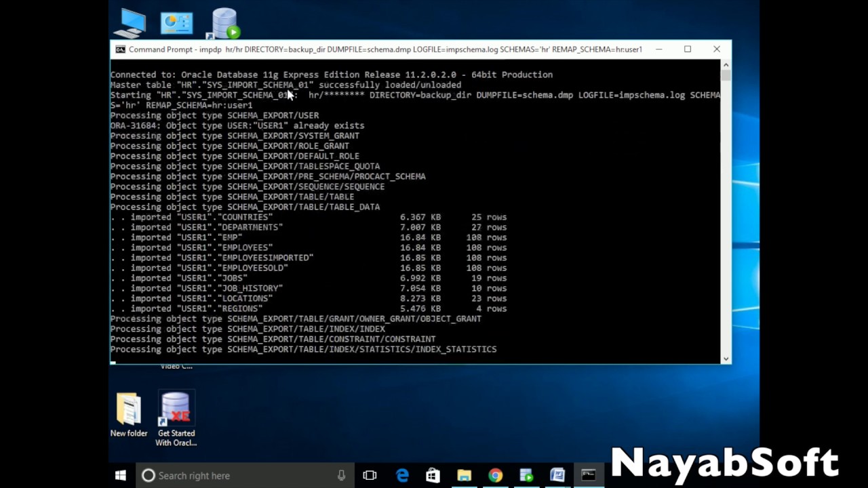Image resolution: width=868 pixels, height=488 pixels.
Task: Click the imported "JOBS" table row
Action: [x=309, y=278]
